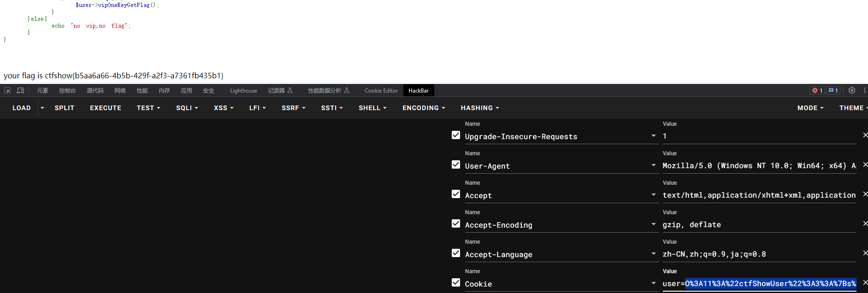Switch to the 网络 (Network) tab
Viewport: 868px width, 293px height.
[x=120, y=91]
